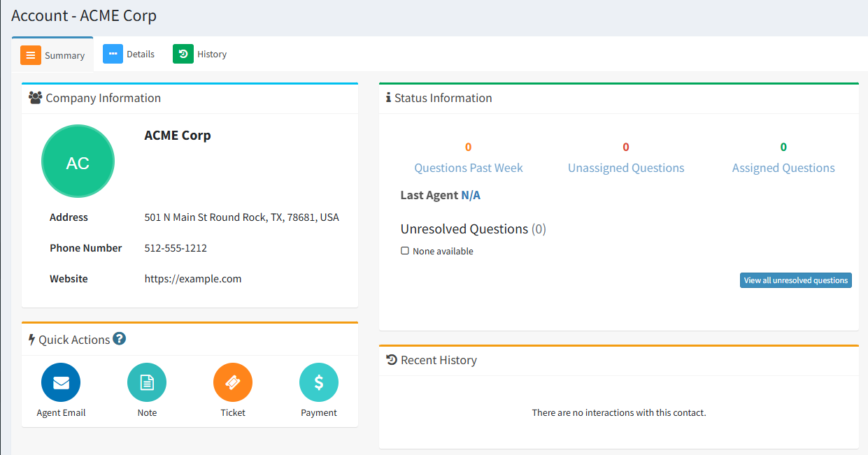
Task: Open the Questions Past Week link
Action: 469,168
